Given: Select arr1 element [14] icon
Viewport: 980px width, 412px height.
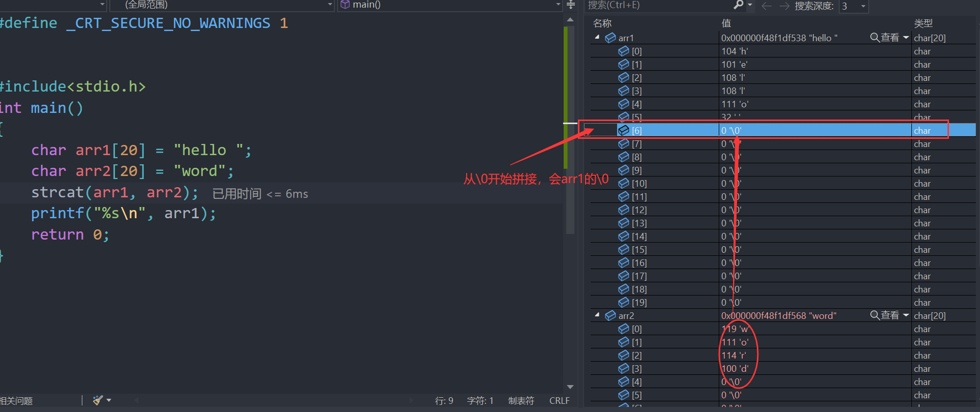Looking at the screenshot, I should tap(624, 236).
